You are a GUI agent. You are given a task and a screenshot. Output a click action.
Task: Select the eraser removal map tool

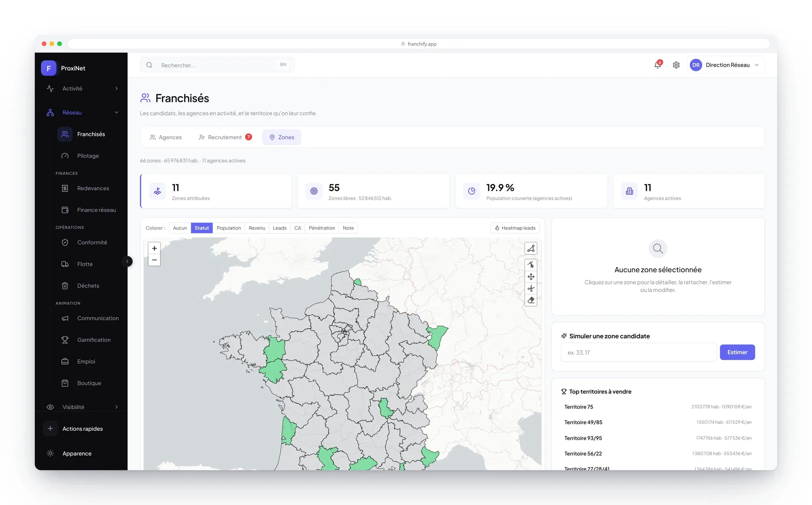(x=531, y=300)
